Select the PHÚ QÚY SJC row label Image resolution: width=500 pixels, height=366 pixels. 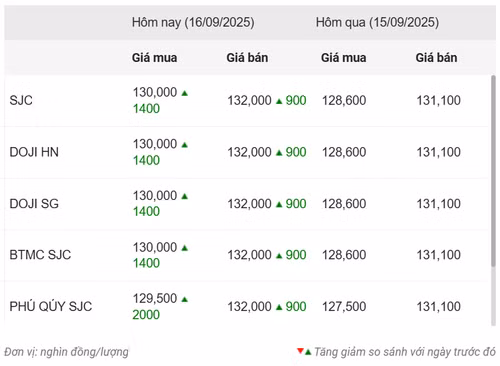[x=51, y=306]
